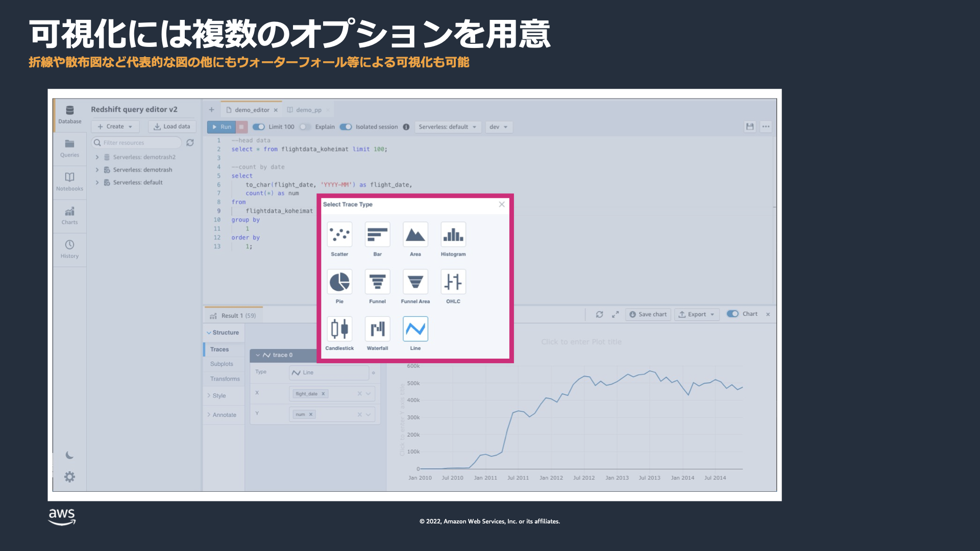Image resolution: width=980 pixels, height=551 pixels.
Task: Click the Run query button
Action: (x=222, y=127)
